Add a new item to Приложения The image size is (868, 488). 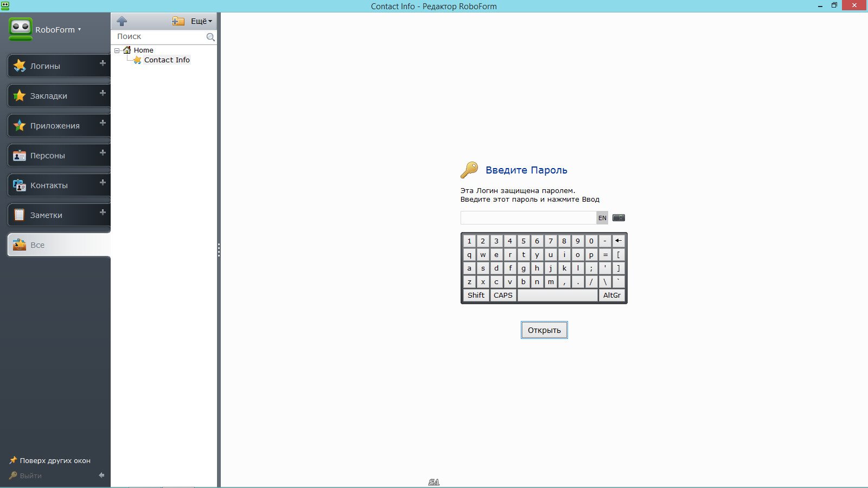click(103, 123)
